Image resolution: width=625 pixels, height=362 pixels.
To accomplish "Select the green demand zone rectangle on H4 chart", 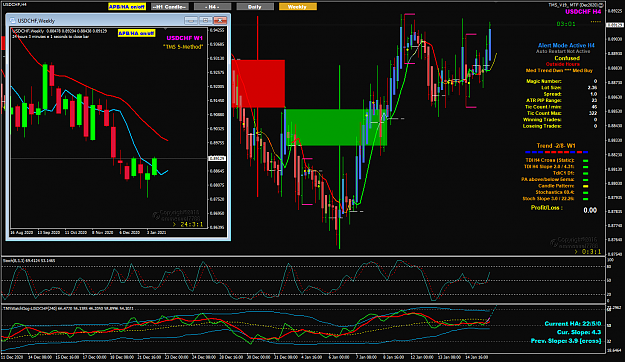I will pos(336,127).
